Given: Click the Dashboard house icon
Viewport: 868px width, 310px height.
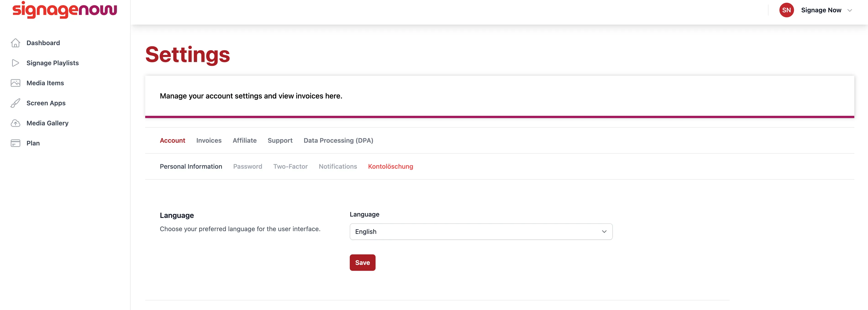Looking at the screenshot, I should click(16, 43).
